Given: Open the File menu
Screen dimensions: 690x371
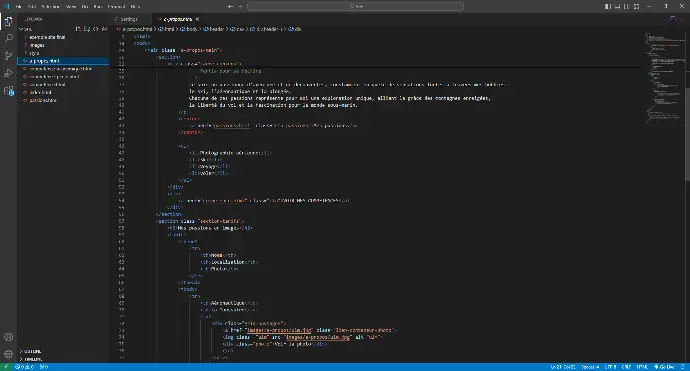Looking at the screenshot, I should click(x=18, y=6).
